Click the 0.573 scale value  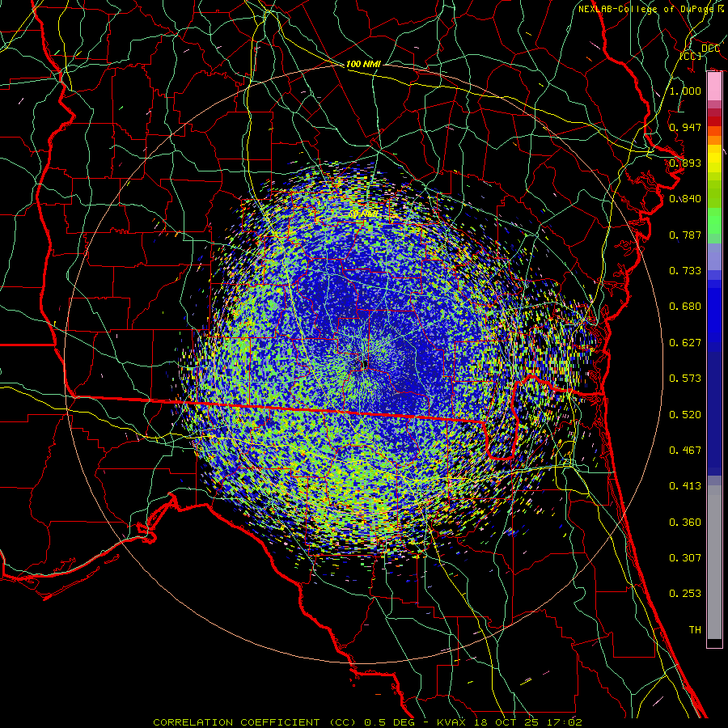click(x=685, y=378)
